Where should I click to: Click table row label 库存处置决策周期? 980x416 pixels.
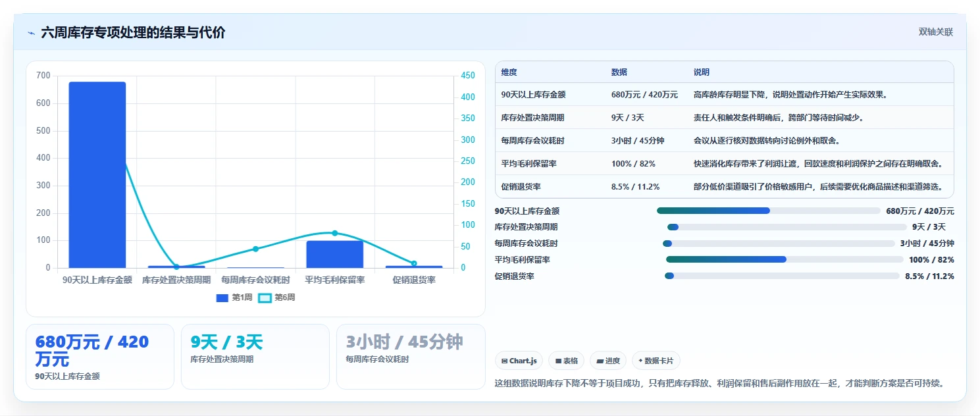532,118
